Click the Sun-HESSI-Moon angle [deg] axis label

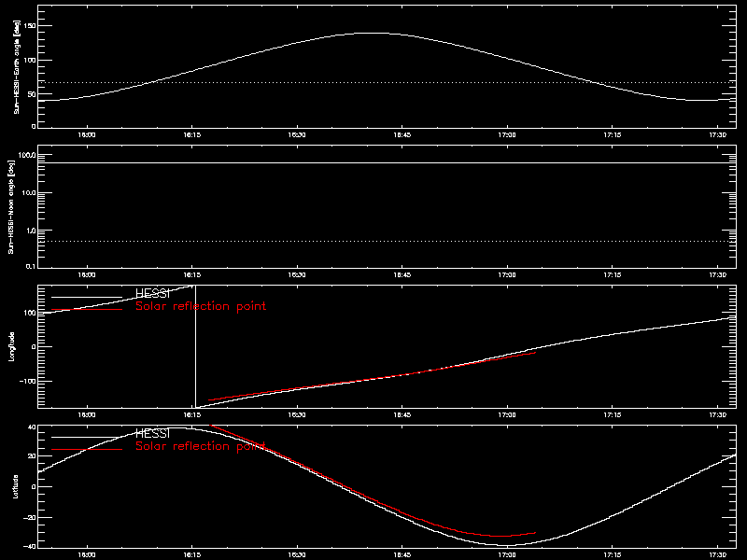click(x=11, y=206)
